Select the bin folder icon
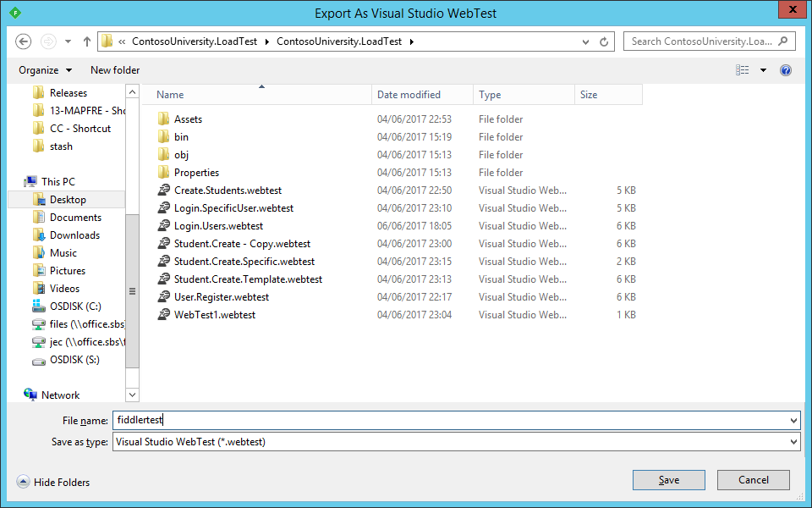Image resolution: width=812 pixels, height=508 pixels. click(163, 137)
